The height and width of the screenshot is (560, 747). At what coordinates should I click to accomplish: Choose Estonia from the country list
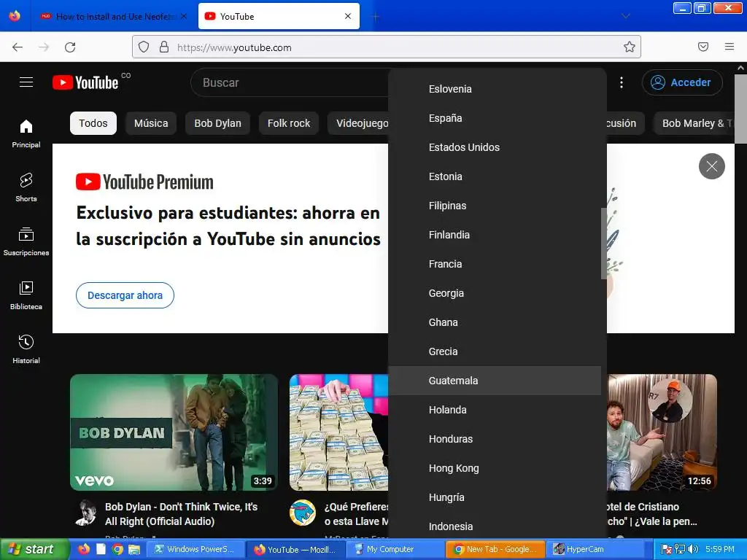pos(495,176)
